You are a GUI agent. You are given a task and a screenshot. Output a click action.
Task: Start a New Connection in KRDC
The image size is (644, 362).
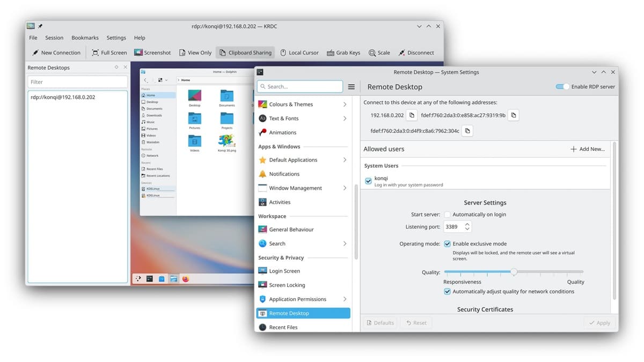click(56, 53)
